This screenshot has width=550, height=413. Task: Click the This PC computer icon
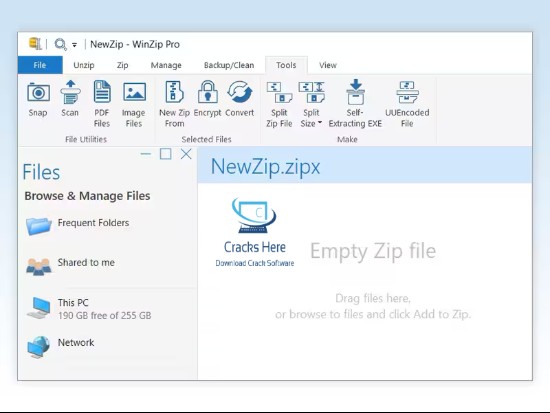(x=39, y=308)
